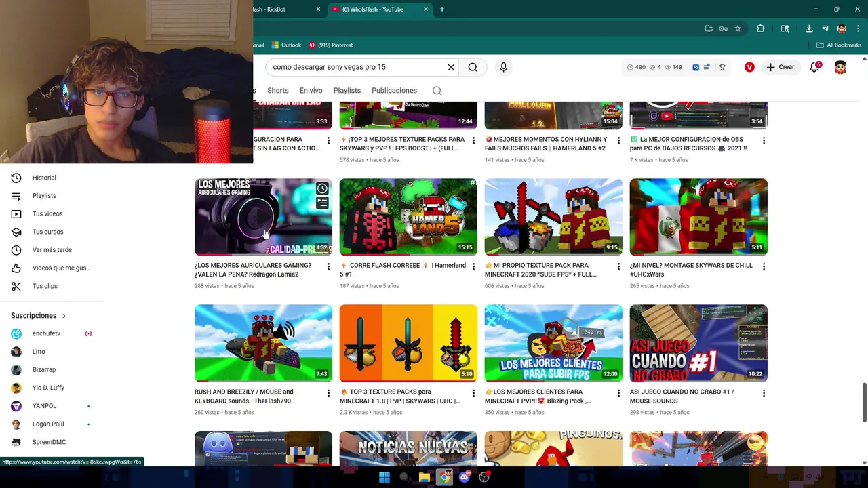
Task: Expand the Suscripciones section chevron
Action: (x=64, y=316)
